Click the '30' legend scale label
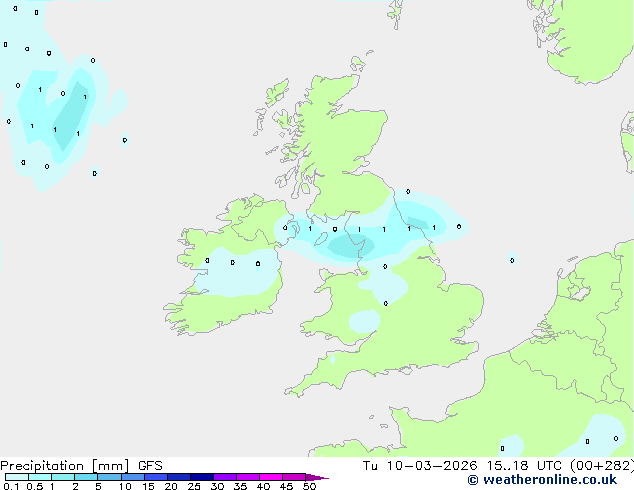The width and height of the screenshot is (634, 490). coord(217,486)
